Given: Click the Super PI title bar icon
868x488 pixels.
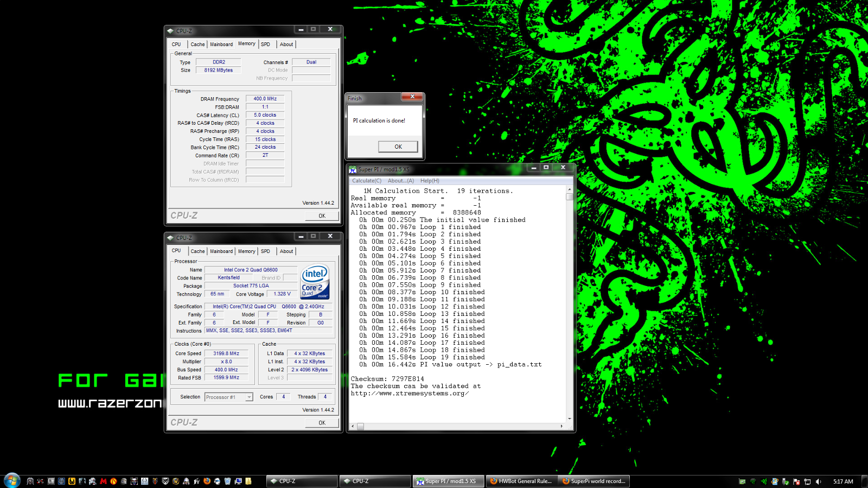Looking at the screenshot, I should point(353,169).
